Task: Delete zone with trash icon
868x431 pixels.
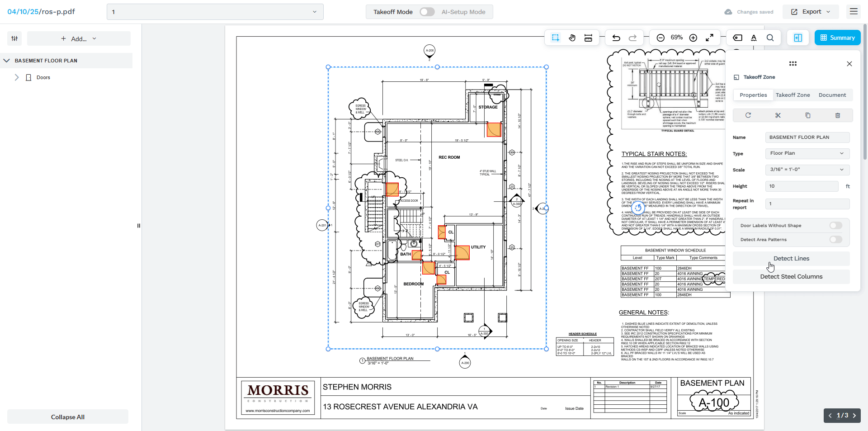Action: [837, 115]
